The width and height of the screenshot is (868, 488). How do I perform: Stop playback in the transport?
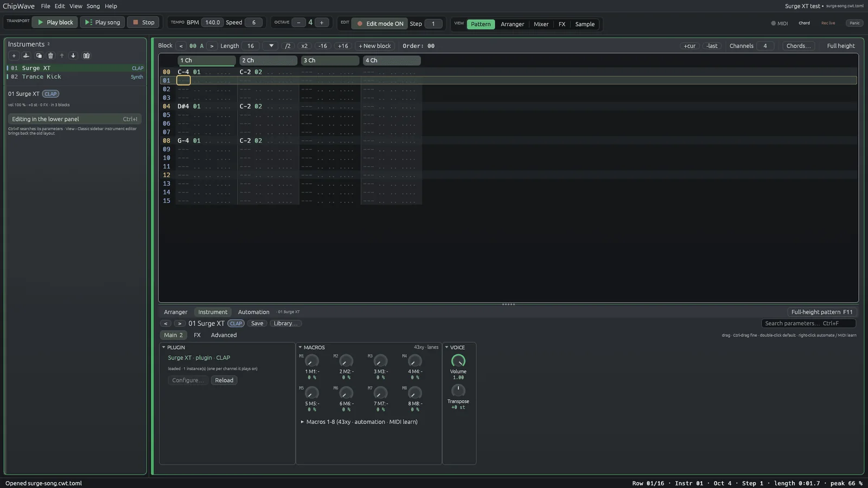tap(143, 22)
